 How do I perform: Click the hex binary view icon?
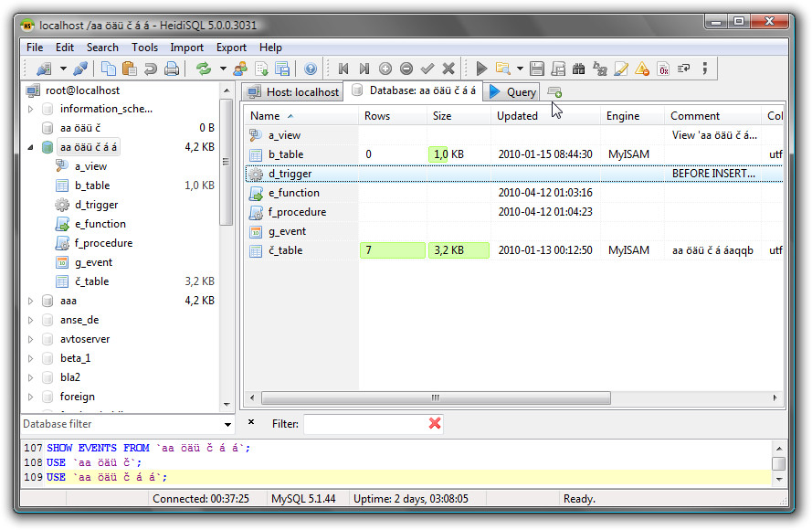pos(663,69)
